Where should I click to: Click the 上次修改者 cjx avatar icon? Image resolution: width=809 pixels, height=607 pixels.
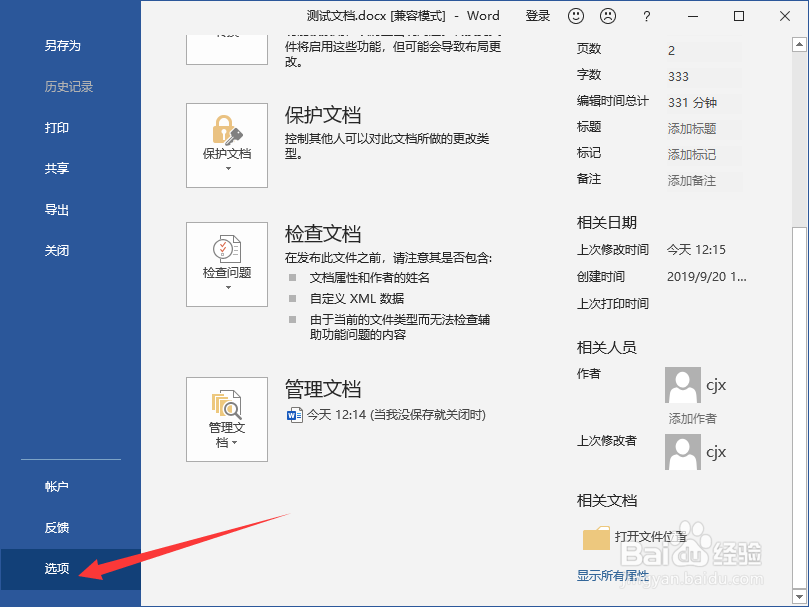682,451
